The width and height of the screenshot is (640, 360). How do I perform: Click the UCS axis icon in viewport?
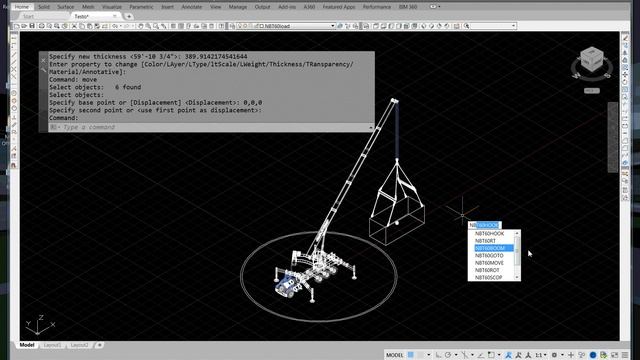[x=39, y=325]
